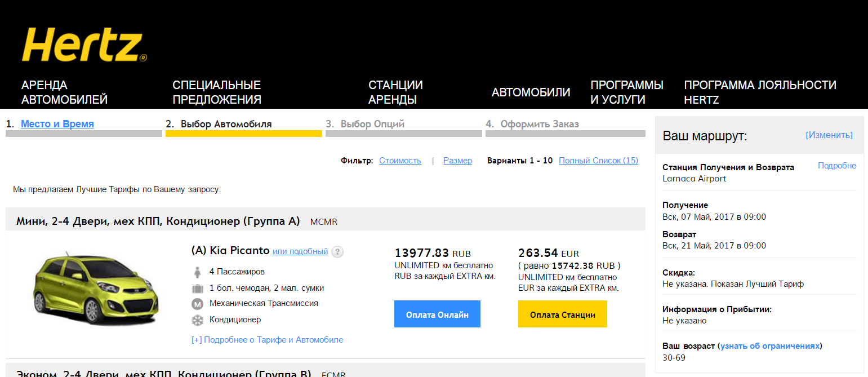Sort by Стоимость filter
This screenshot has height=377, width=868.
coord(400,161)
